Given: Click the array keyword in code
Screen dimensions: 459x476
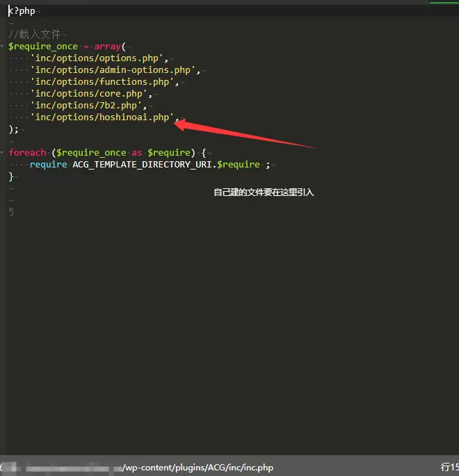Looking at the screenshot, I should click(108, 47).
